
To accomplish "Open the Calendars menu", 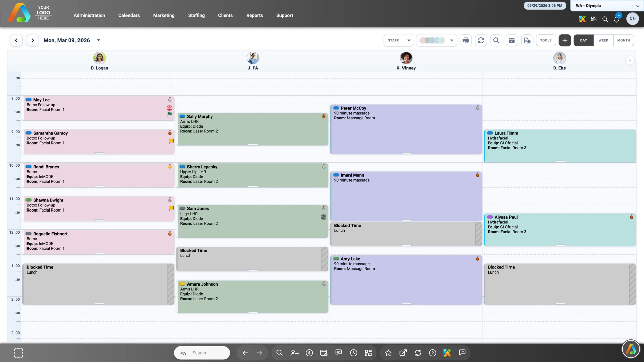I will click(x=129, y=15).
